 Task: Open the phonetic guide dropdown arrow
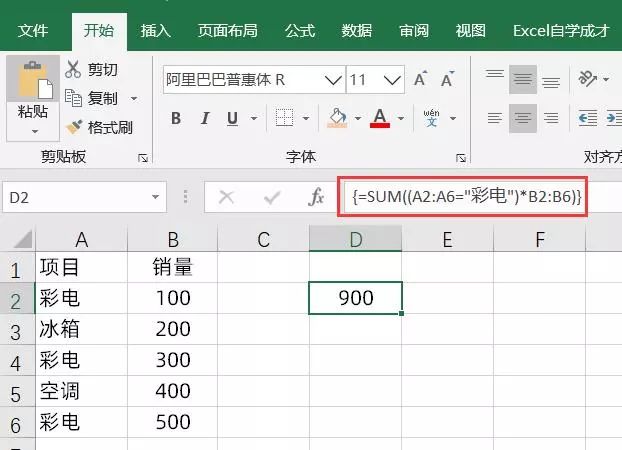[x=453, y=118]
